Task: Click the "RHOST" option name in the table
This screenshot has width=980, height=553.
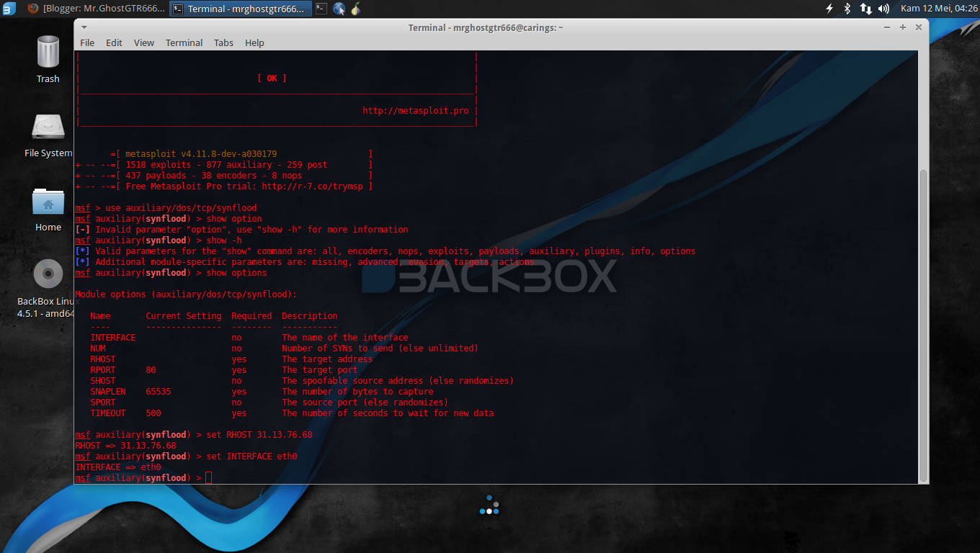Action: [x=103, y=359]
